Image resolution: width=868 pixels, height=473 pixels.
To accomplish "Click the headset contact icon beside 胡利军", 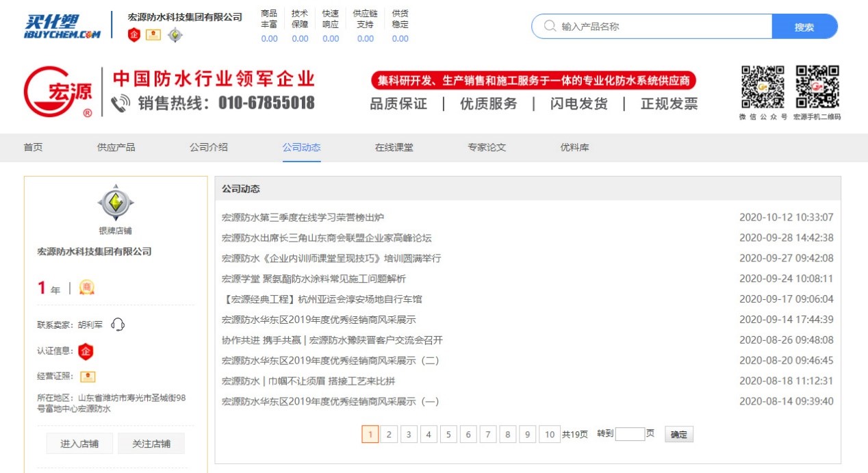I will tap(118, 324).
